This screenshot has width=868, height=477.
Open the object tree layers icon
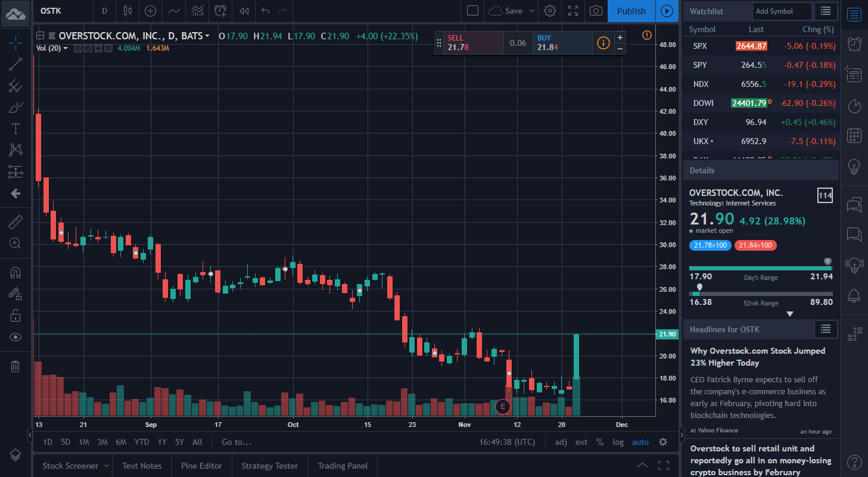pyautogui.click(x=15, y=455)
